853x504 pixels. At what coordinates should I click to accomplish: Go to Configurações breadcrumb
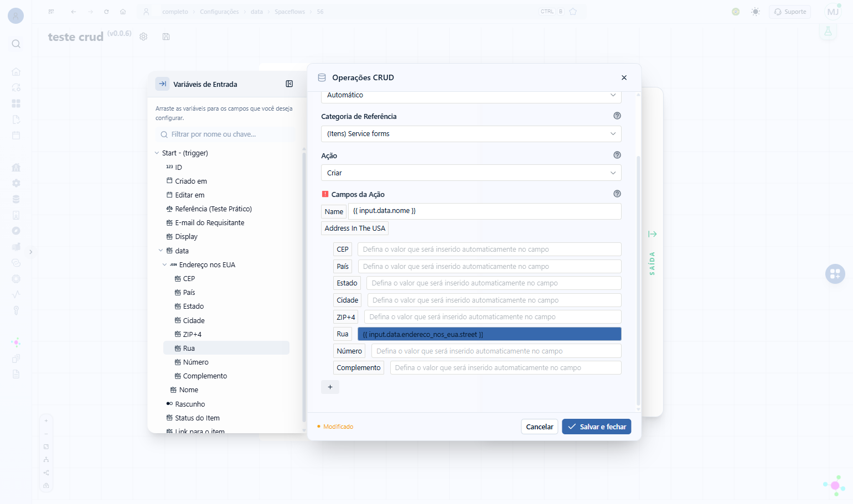(219, 12)
